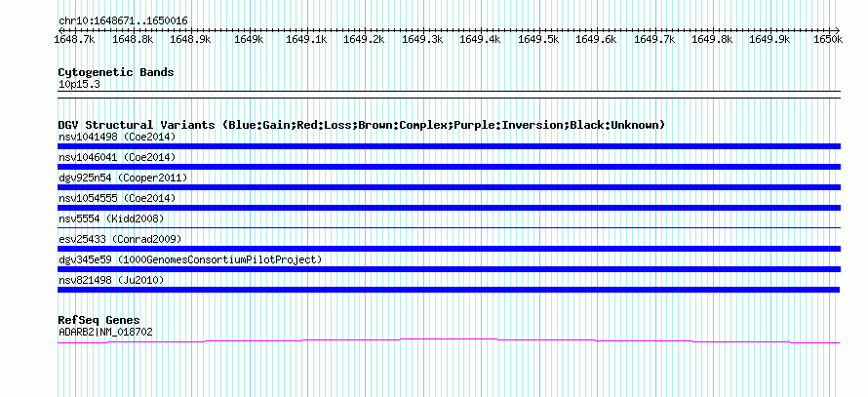Select variant label nsv5554 (Kidd2008)
The image size is (868, 397).
click(x=111, y=218)
